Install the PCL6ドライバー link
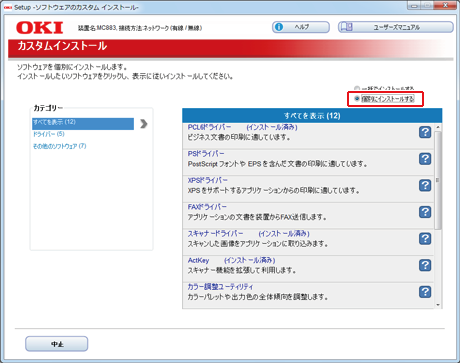 pos(209,127)
